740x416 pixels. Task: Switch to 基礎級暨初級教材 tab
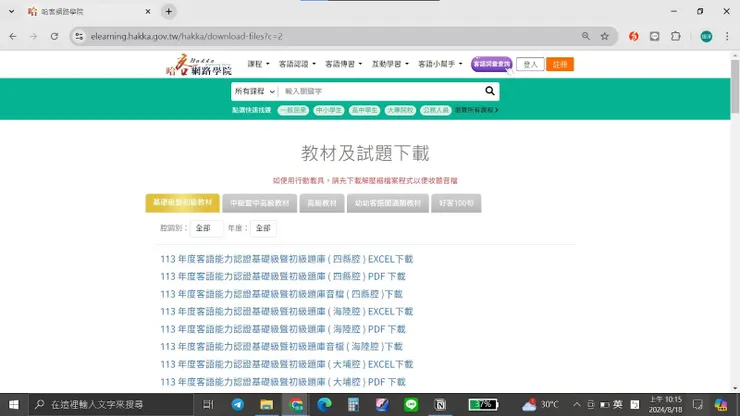[183, 203]
